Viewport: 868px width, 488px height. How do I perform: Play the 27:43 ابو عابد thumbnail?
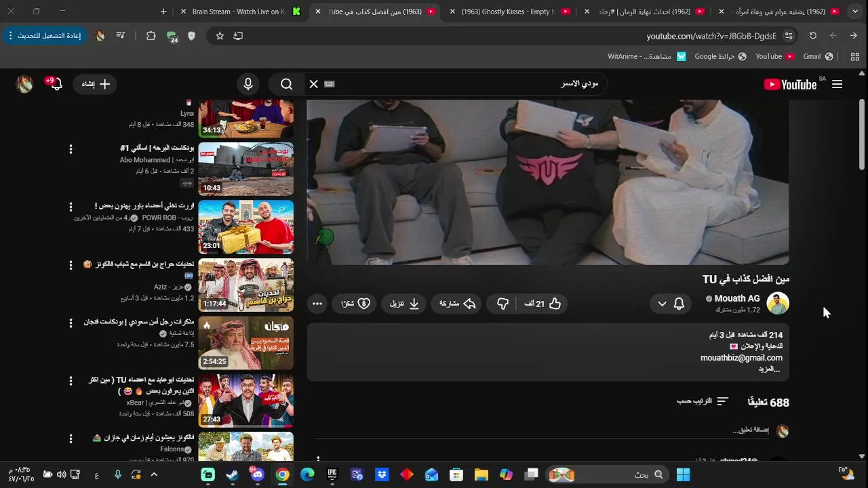(246, 401)
